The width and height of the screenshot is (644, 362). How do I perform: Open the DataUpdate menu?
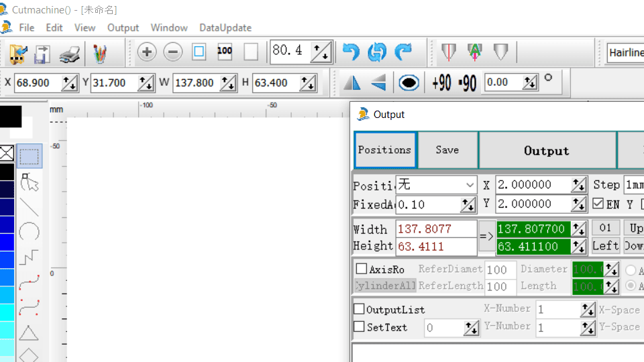click(x=225, y=27)
